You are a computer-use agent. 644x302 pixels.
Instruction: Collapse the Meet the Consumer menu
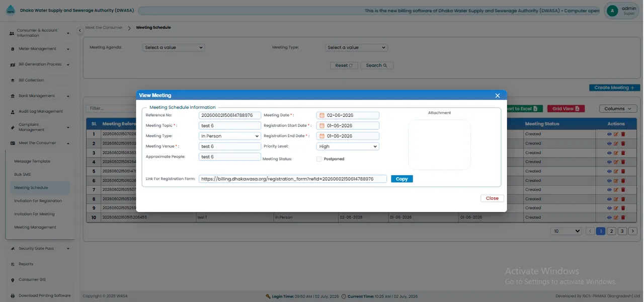(40, 143)
